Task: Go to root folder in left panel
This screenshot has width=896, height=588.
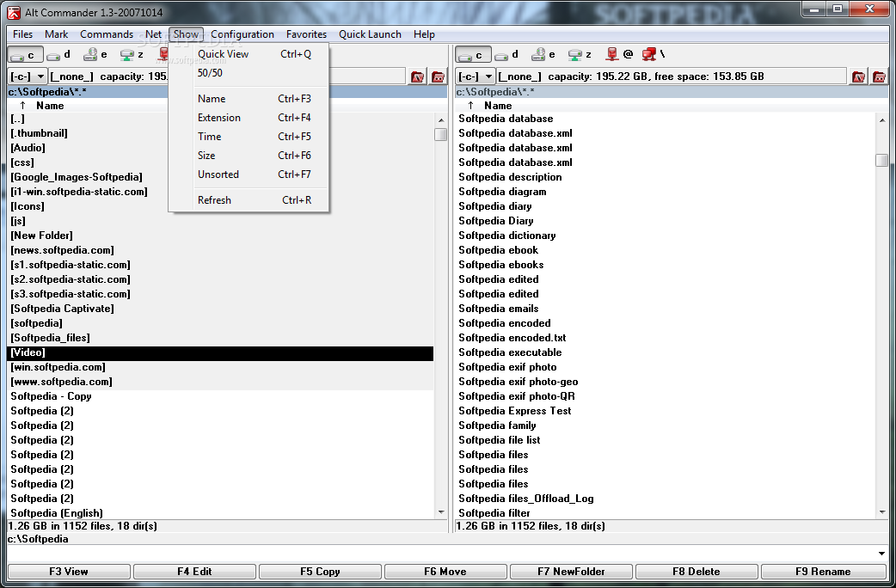Action: point(418,77)
